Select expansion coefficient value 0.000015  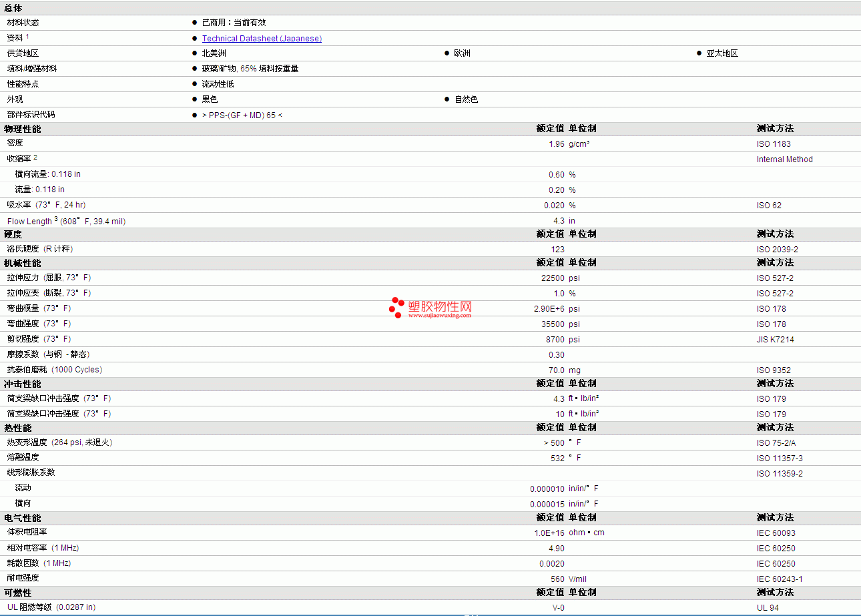pyautogui.click(x=547, y=505)
